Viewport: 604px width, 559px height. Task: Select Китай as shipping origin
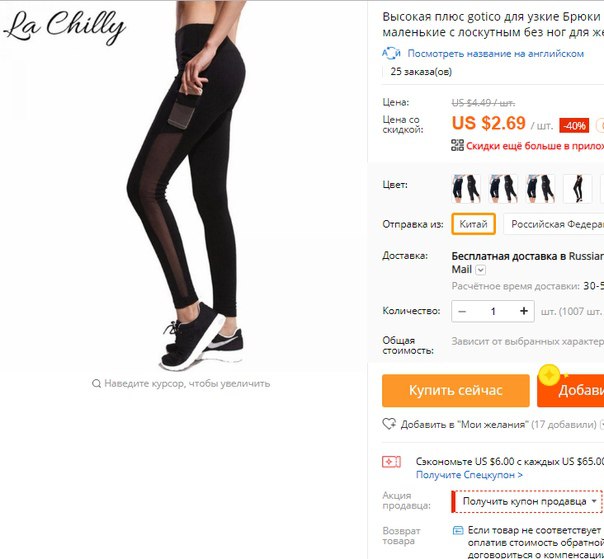click(x=473, y=224)
